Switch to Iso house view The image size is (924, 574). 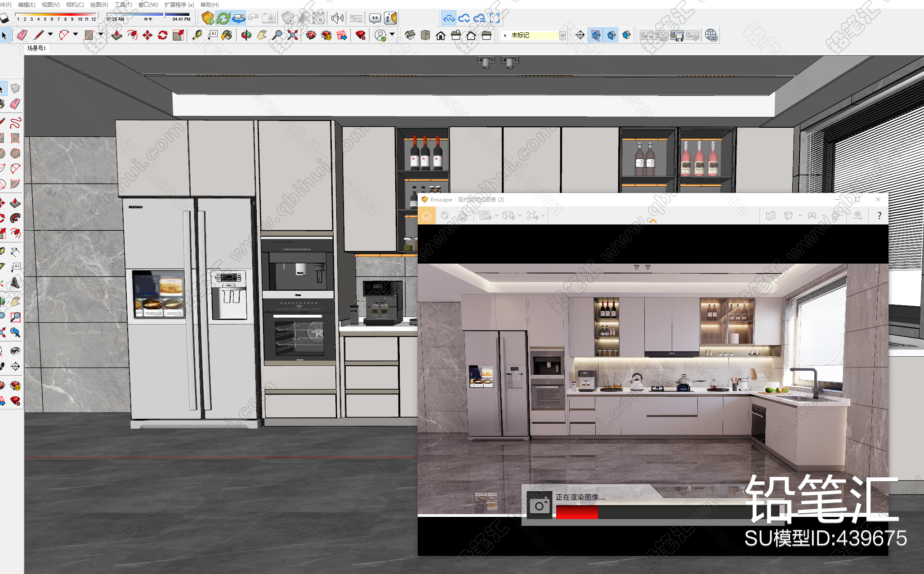point(410,35)
